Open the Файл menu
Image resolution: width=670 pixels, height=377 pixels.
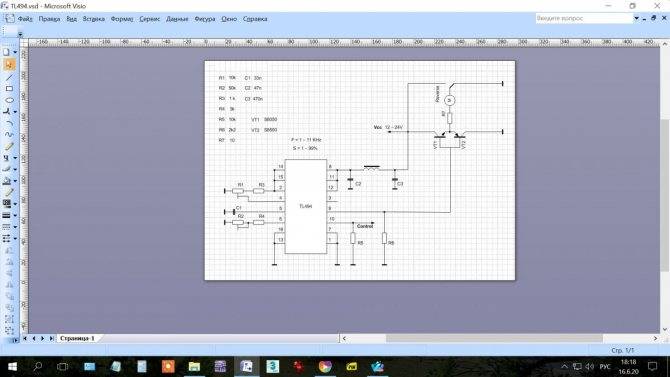click(x=25, y=19)
